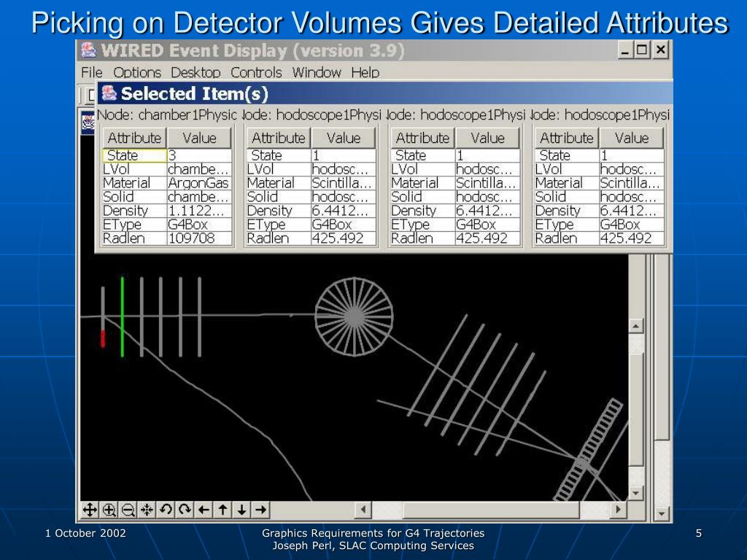The image size is (747, 560).
Task: Select State value '1' in rightmost table
Action: click(x=632, y=156)
